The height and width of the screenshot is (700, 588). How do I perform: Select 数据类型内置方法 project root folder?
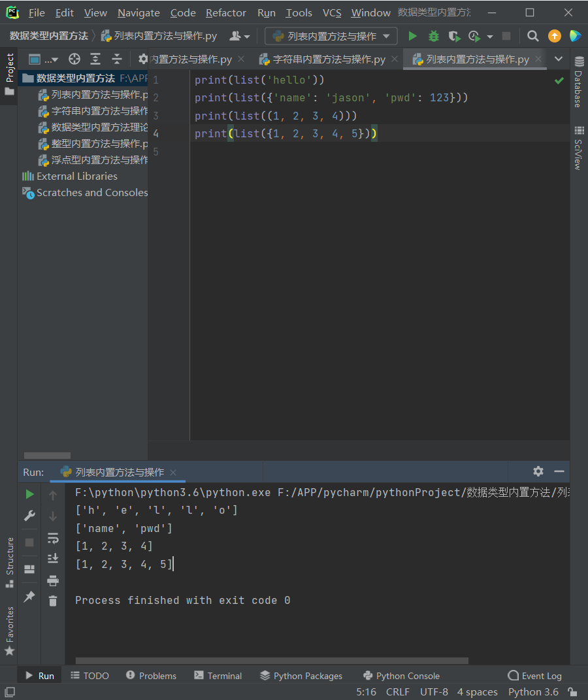click(82, 78)
